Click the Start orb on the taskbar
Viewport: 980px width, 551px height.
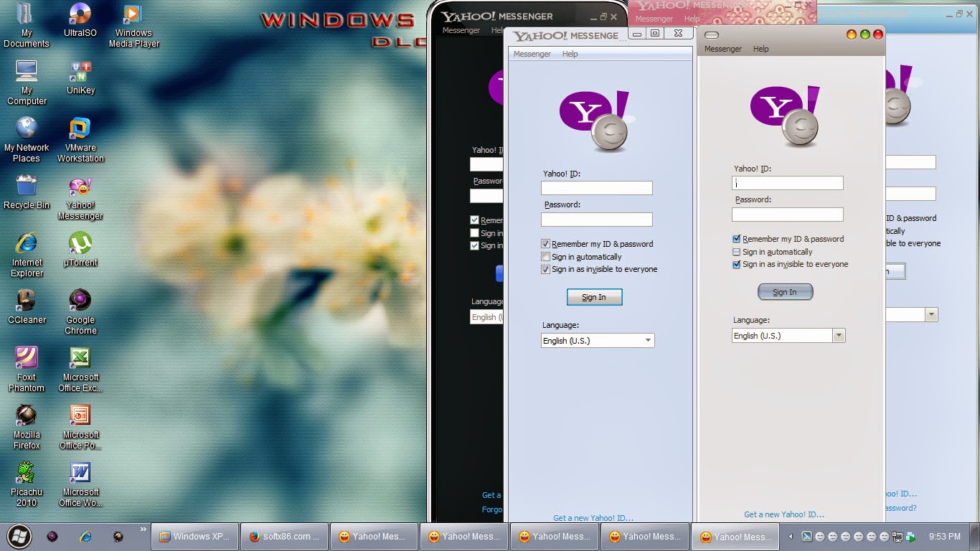tap(19, 536)
